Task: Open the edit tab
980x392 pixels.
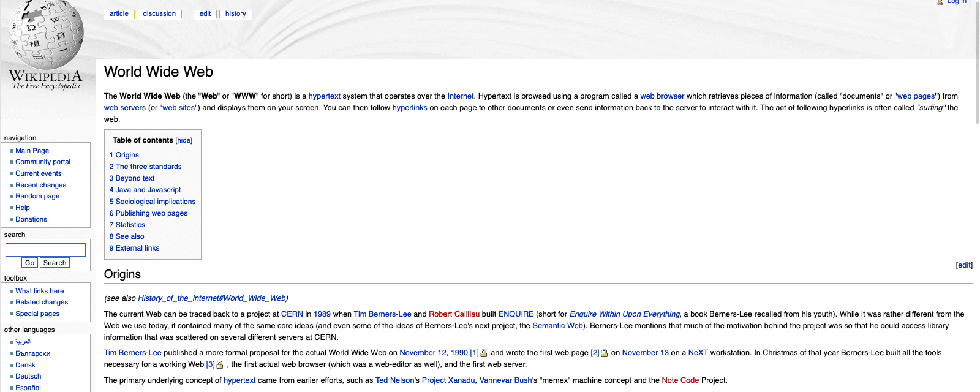Action: tap(205, 13)
